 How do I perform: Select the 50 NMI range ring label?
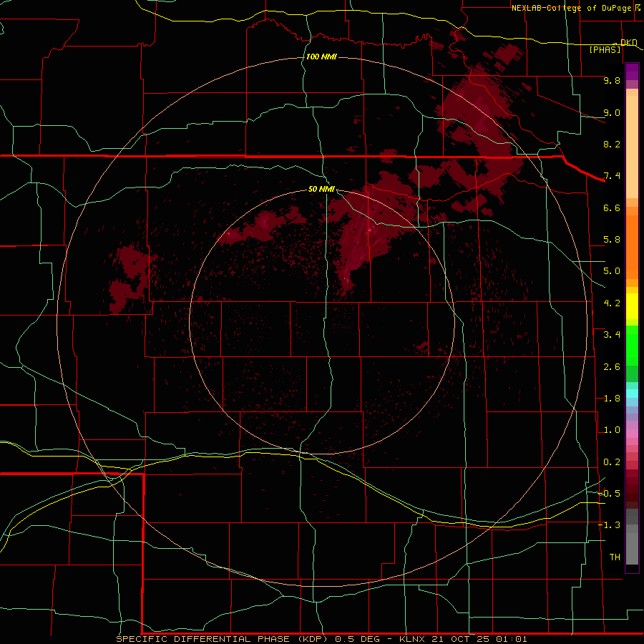click(x=321, y=189)
